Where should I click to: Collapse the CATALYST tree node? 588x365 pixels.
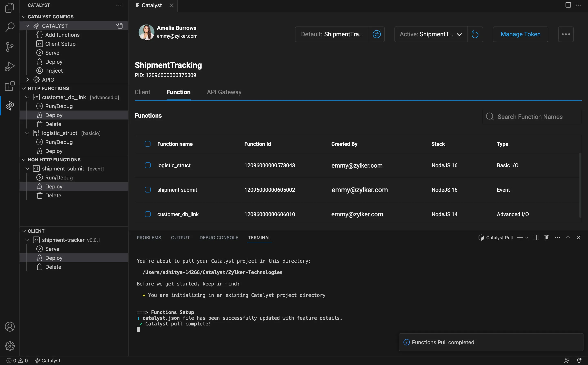pos(27,25)
